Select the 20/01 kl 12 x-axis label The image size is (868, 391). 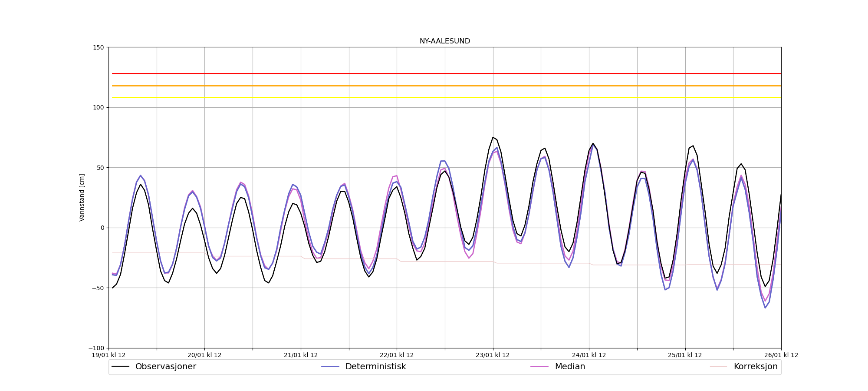click(x=204, y=355)
